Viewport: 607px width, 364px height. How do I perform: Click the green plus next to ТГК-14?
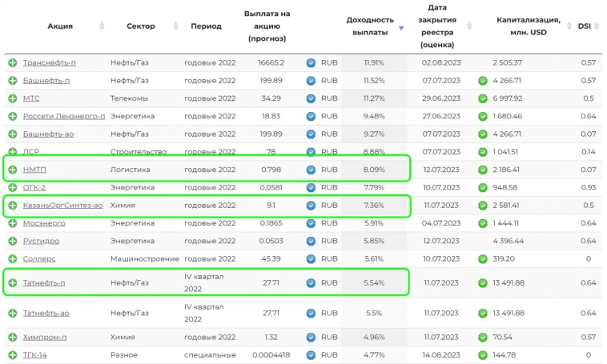13,355
